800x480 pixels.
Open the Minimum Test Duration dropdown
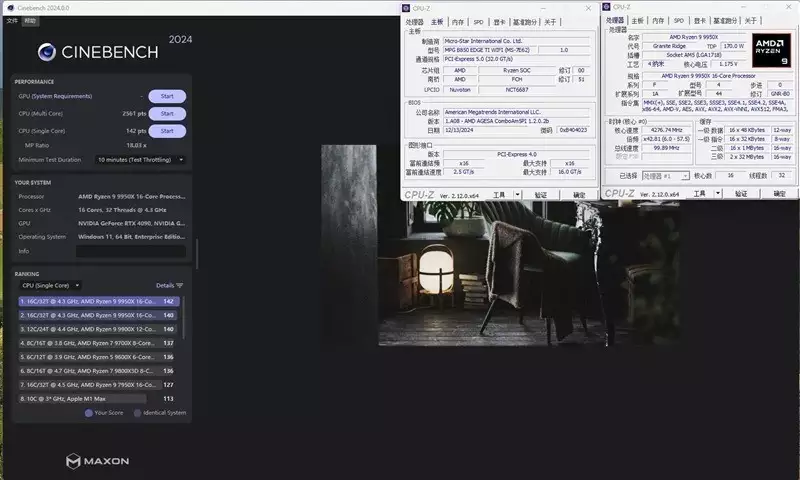point(140,160)
